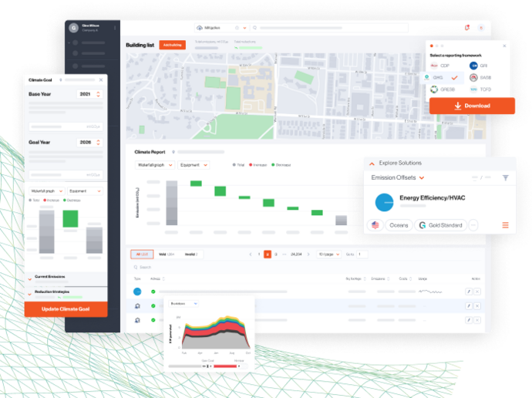Click the search icon above the building table
532x398 pixels.
[136, 268]
